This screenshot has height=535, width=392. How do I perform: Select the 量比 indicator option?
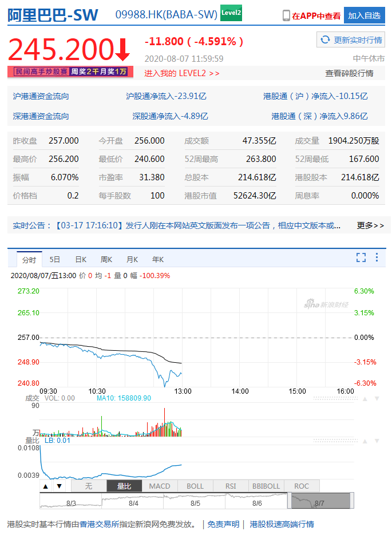pyautogui.click(x=124, y=486)
